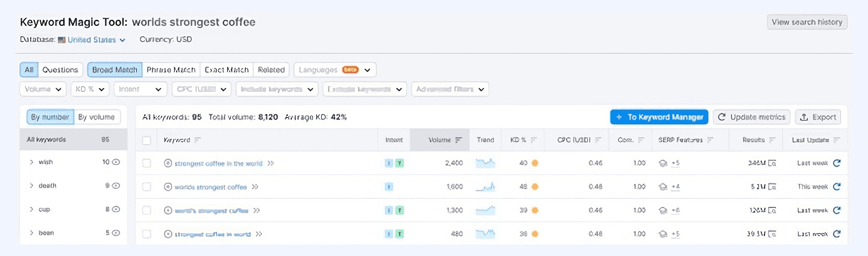Expand the 'death' keyword group
Image resolution: width=868 pixels, height=256 pixels.
coord(31,185)
